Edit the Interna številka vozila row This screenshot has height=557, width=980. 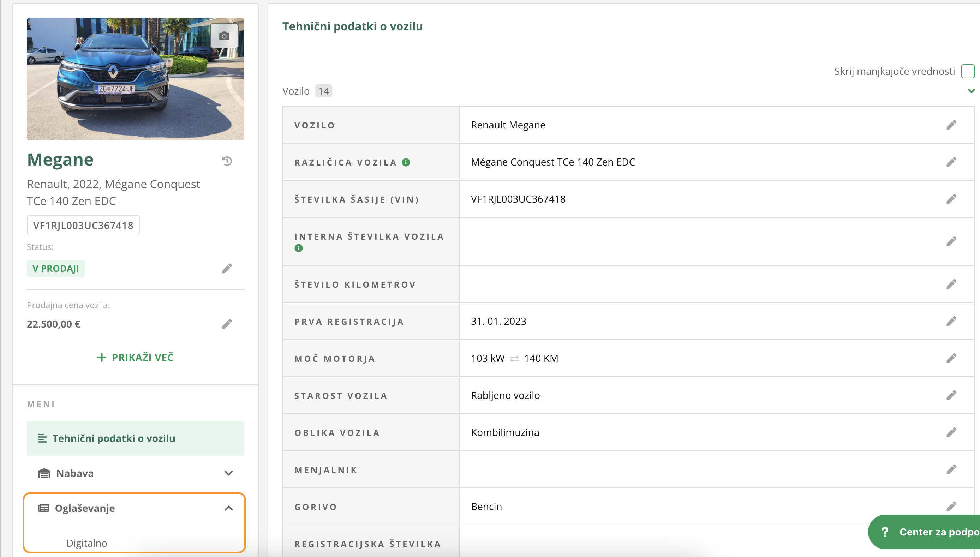coord(951,241)
